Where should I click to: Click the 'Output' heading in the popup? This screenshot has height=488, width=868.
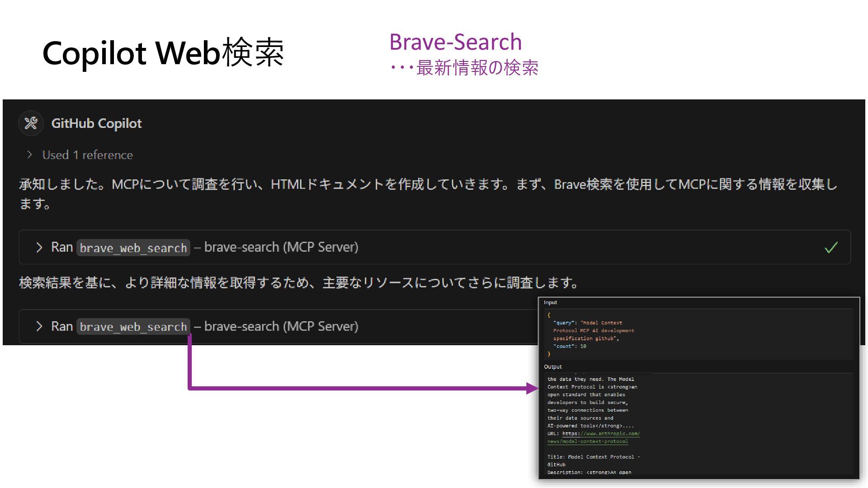(552, 366)
